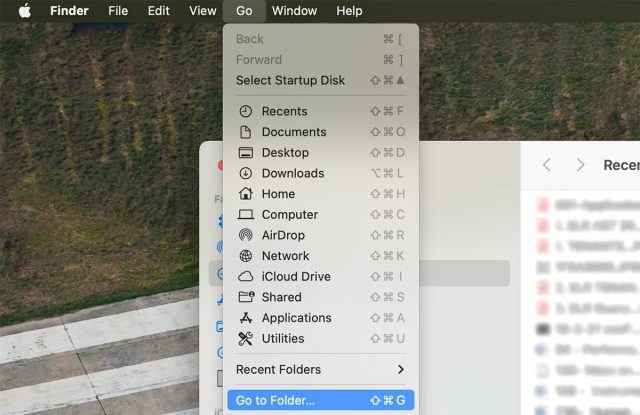Go forward with Finder's right chevron
Image resolution: width=640 pixels, height=415 pixels.
580,165
